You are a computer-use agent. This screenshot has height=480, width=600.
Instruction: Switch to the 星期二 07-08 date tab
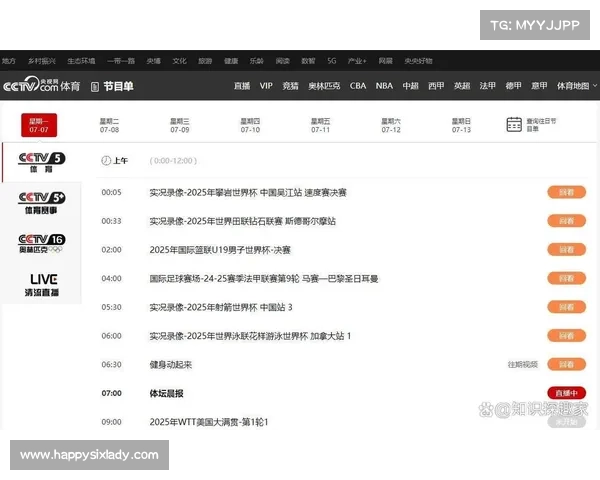(x=109, y=126)
